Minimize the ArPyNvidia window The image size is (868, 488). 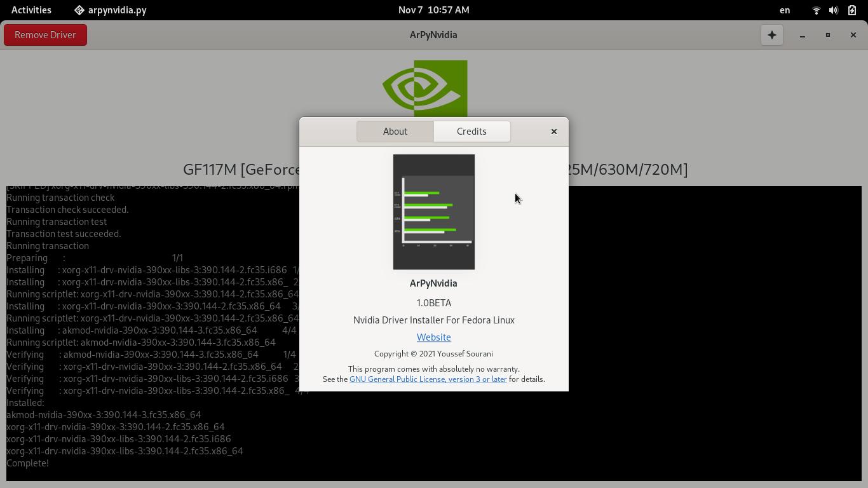tap(803, 35)
